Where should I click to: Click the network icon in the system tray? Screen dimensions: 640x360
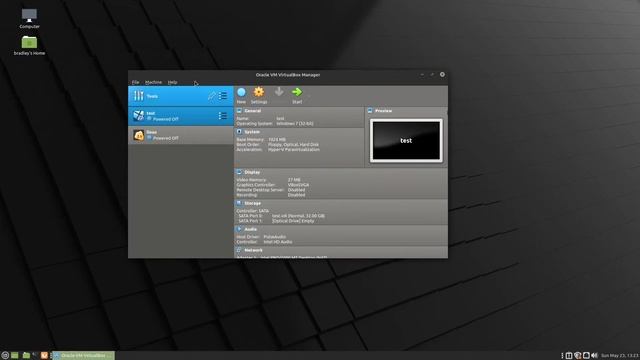coord(586,356)
